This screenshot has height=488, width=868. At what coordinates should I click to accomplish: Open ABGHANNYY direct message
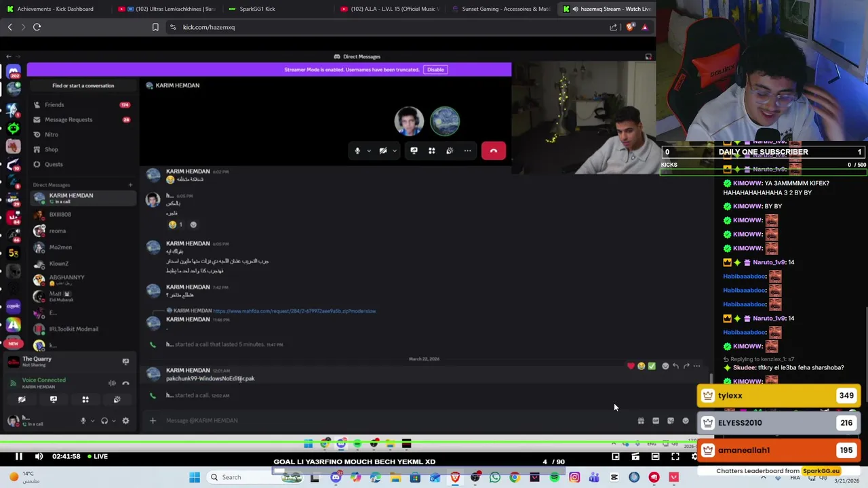(x=83, y=280)
